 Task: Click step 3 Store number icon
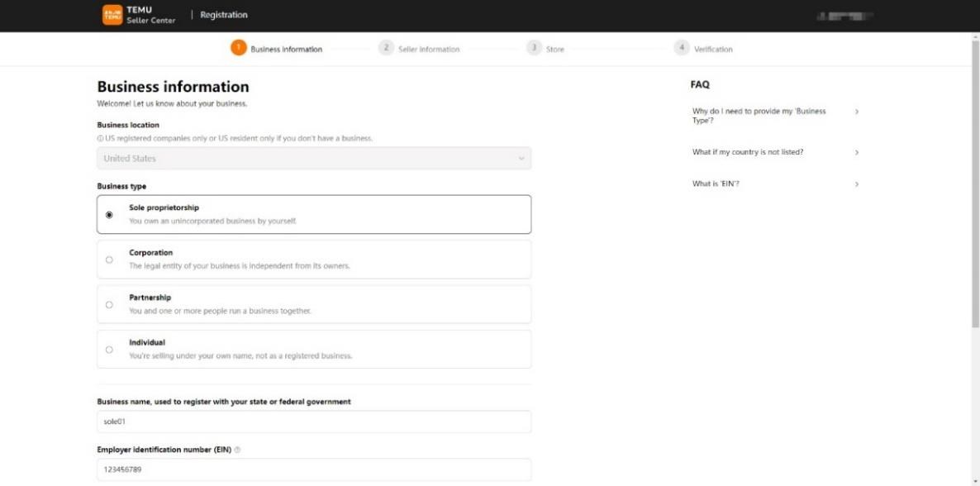534,48
